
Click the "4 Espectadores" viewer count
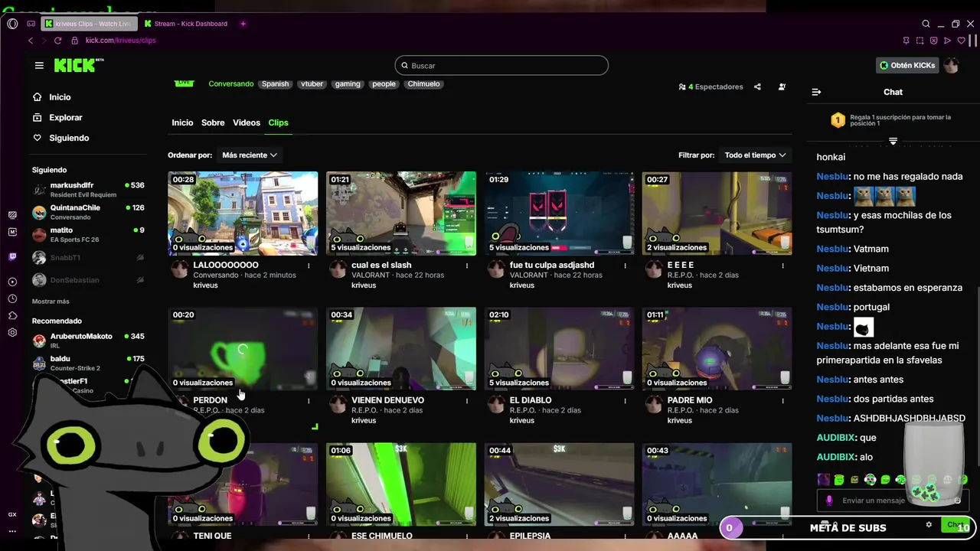pos(711,87)
